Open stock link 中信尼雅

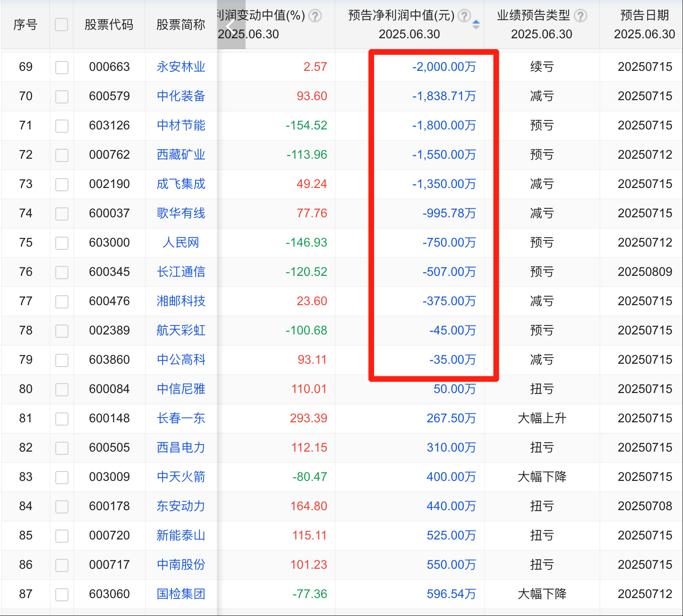coord(181,389)
